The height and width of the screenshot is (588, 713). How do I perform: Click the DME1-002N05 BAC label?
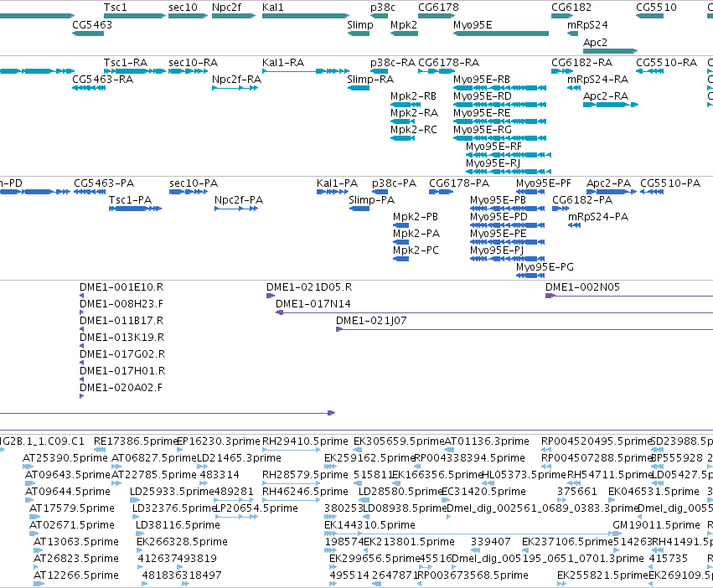tap(582, 287)
